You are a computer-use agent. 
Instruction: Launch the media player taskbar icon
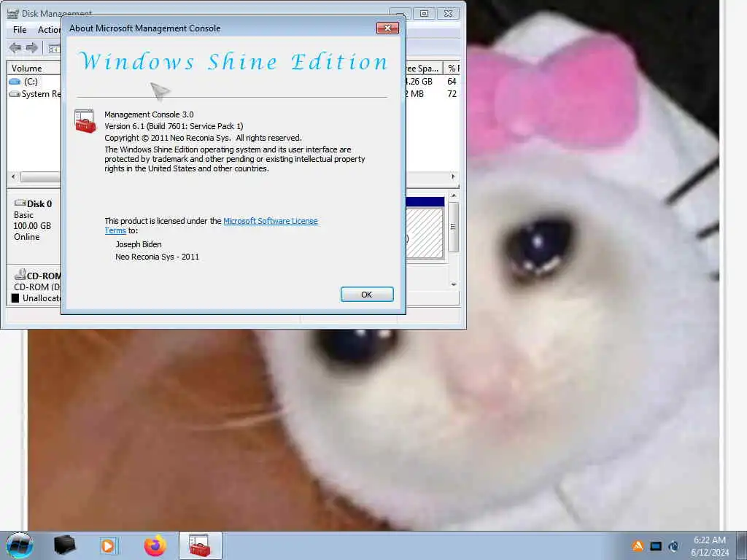tap(108, 545)
